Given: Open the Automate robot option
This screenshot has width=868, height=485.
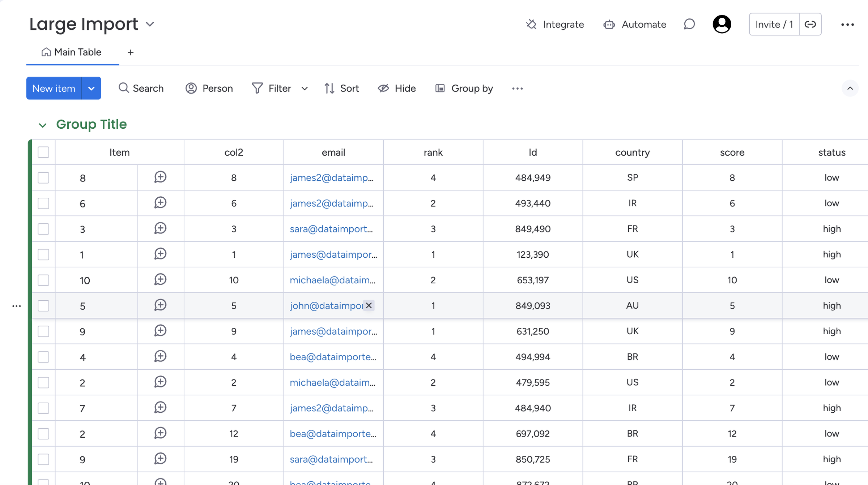Looking at the screenshot, I should [635, 24].
